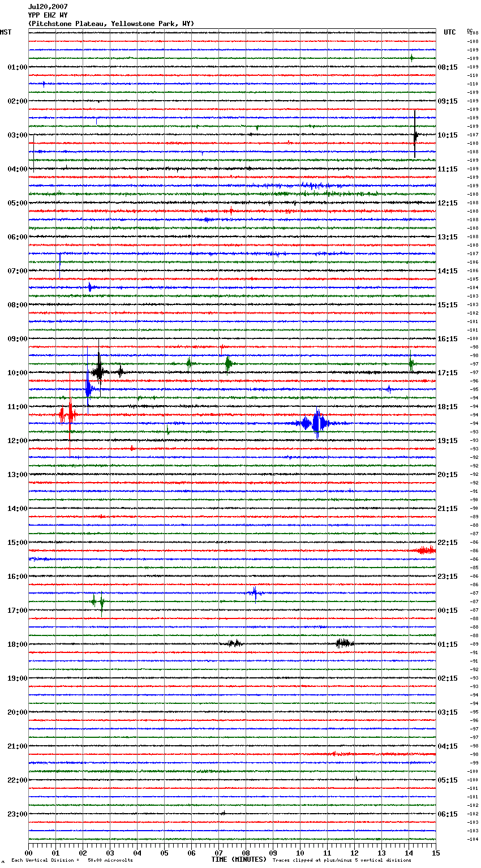This screenshot has height=868, width=481.
Task: Click the date heading Jul20,2007
Action: point(48,7)
